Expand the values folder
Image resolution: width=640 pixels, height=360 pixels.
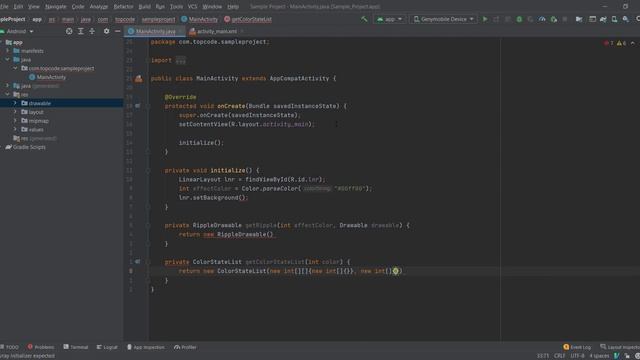coord(15,129)
